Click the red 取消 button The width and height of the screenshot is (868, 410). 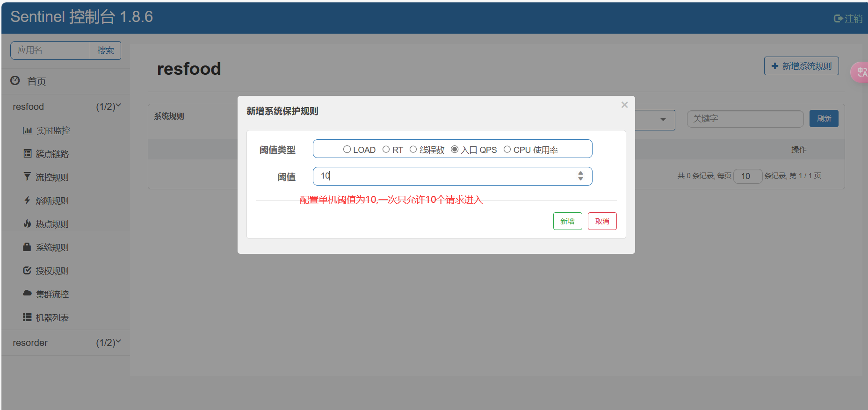pos(602,221)
